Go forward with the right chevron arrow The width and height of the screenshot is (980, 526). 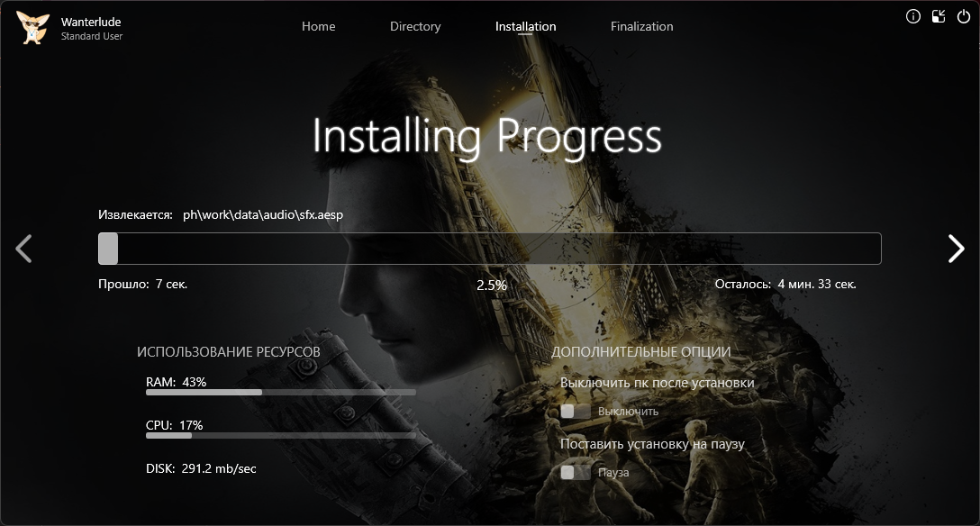pos(957,249)
